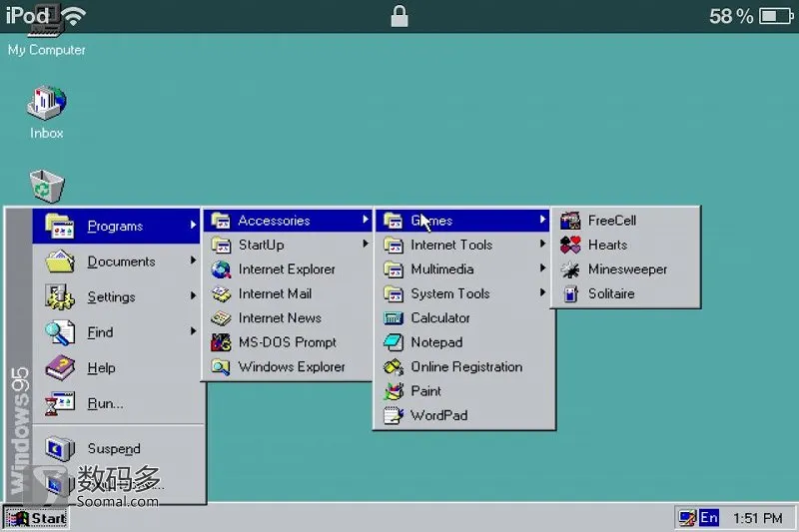This screenshot has height=532, width=799.
Task: Click the Run icon in Start menu
Action: [x=60, y=403]
